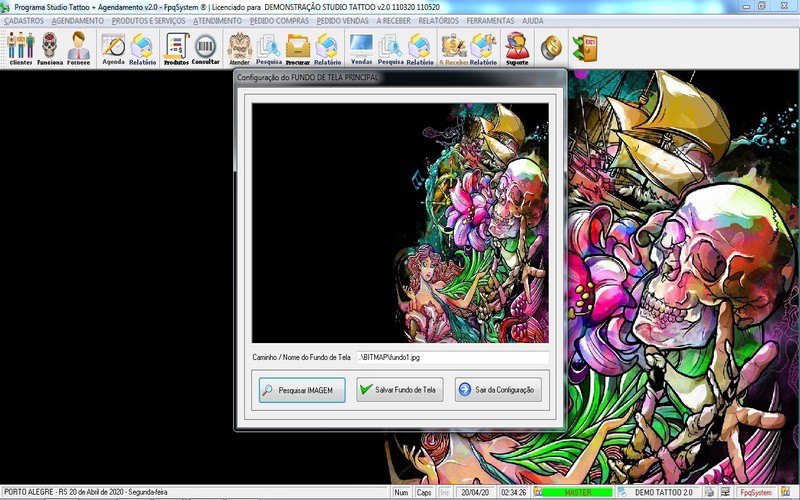
Task: Click the Caminho / Nome do Fundo path field
Action: pyautogui.click(x=453, y=357)
